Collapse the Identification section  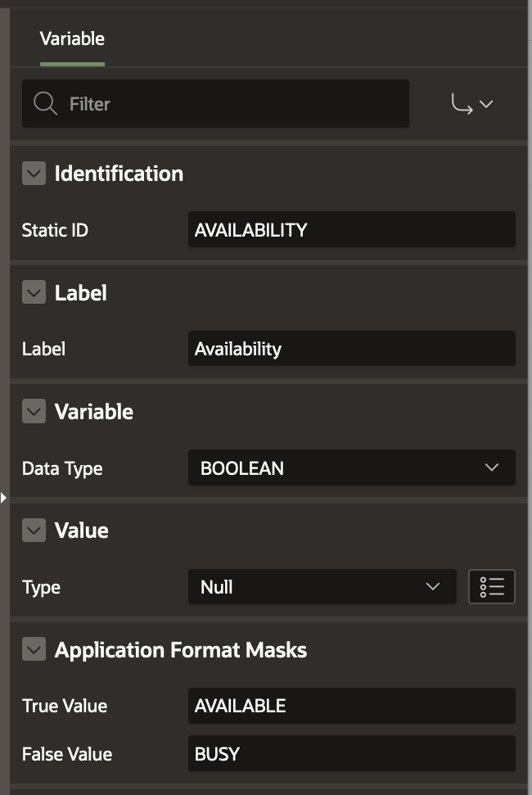[x=34, y=174]
